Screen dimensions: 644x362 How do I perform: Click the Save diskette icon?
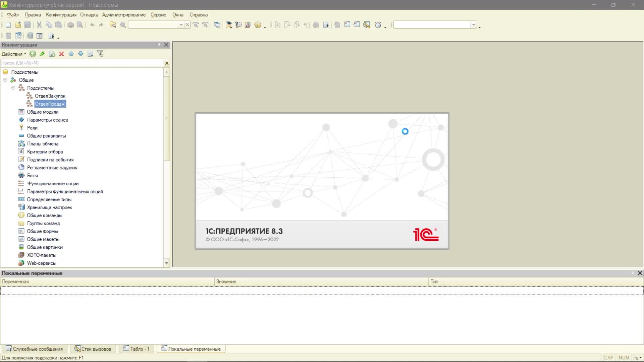click(28, 25)
